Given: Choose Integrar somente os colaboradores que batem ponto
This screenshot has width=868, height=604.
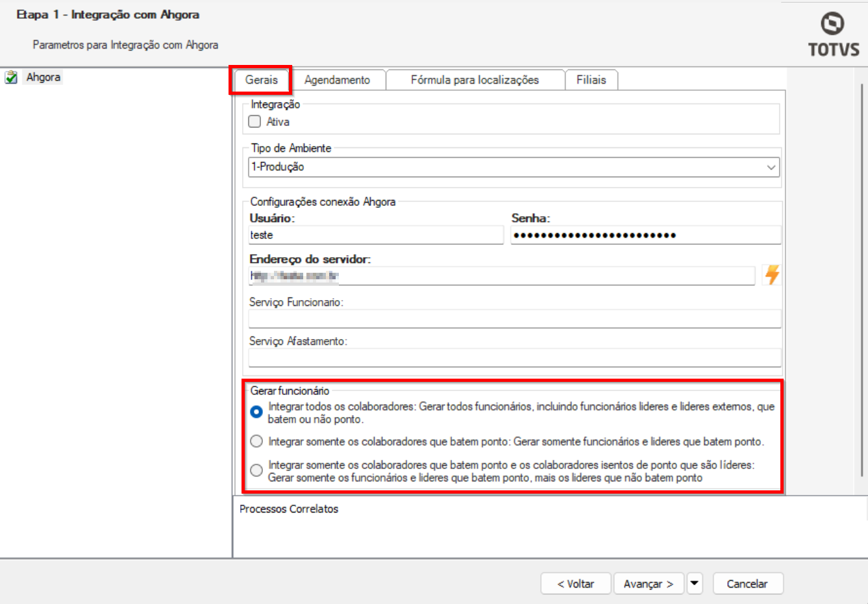Looking at the screenshot, I should (x=256, y=442).
